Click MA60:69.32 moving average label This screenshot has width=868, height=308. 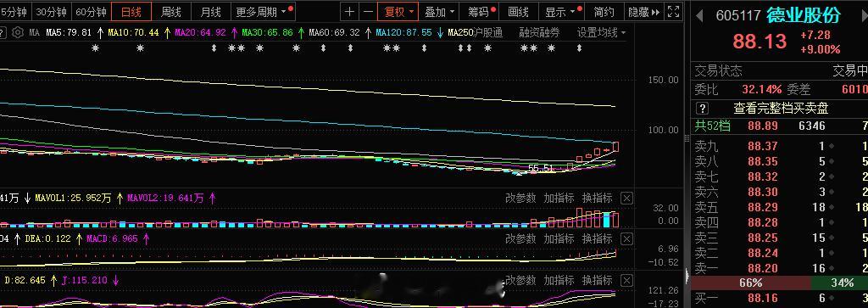[334, 33]
